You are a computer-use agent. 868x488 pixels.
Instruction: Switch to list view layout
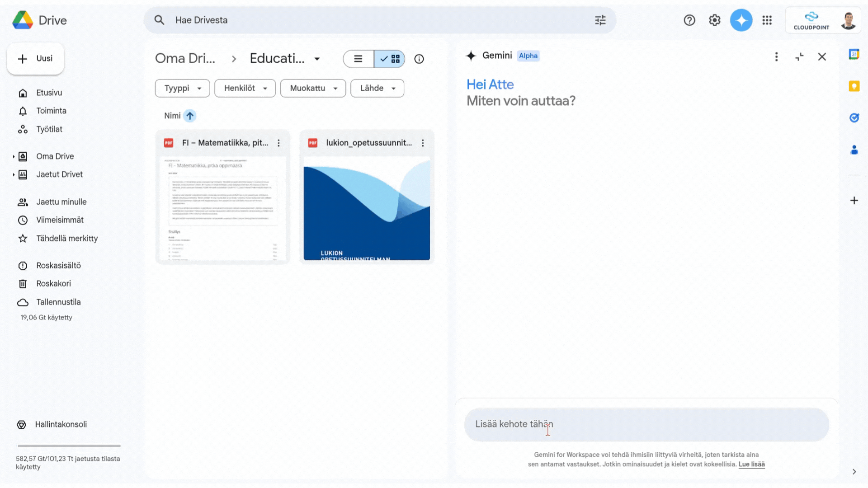[359, 58]
